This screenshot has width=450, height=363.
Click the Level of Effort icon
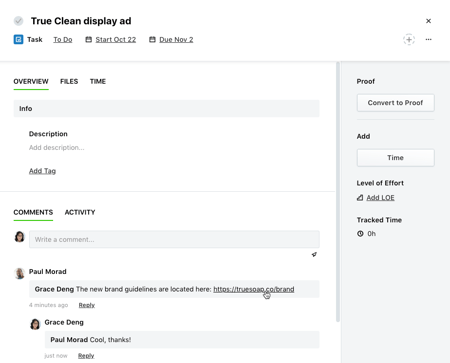[360, 198]
